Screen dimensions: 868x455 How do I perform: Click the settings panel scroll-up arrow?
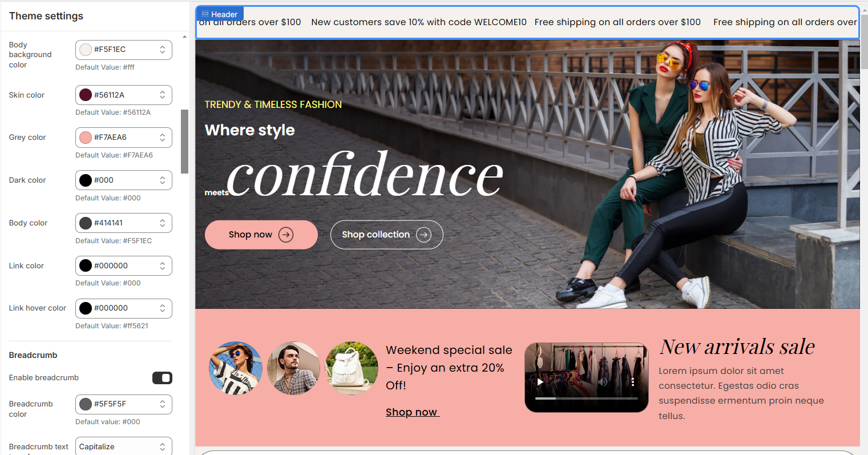(x=184, y=37)
